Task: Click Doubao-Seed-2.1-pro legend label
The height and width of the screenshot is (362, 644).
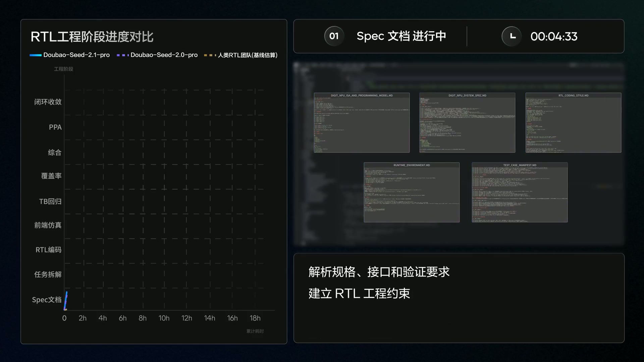Action: click(76, 55)
